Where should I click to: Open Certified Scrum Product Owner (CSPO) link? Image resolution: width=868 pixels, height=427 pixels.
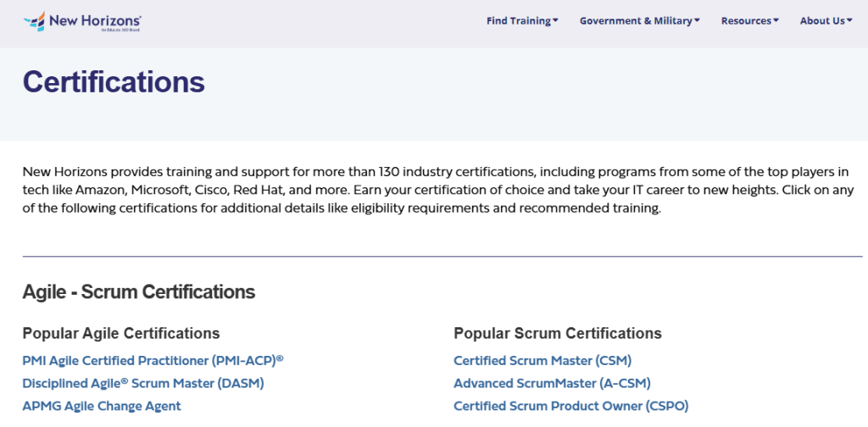(570, 406)
